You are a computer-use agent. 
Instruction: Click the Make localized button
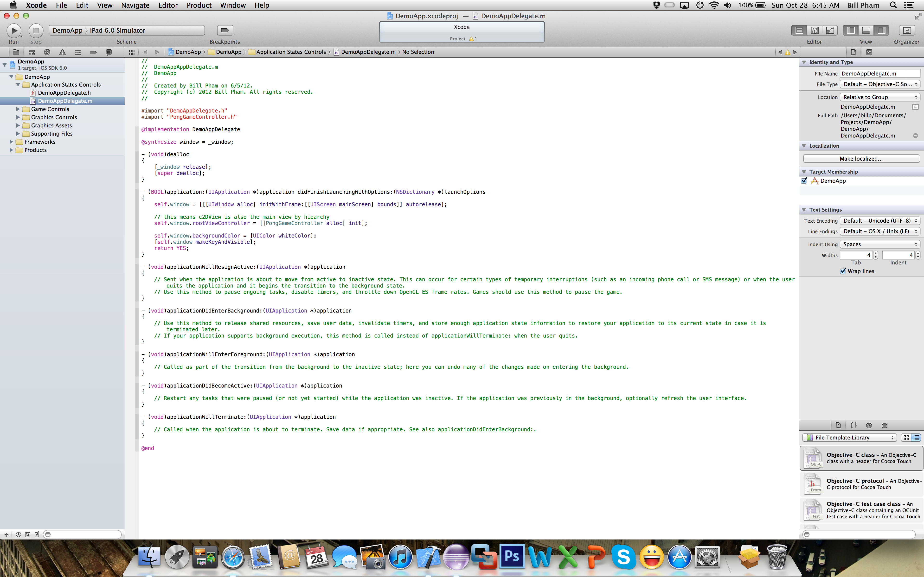tap(861, 159)
